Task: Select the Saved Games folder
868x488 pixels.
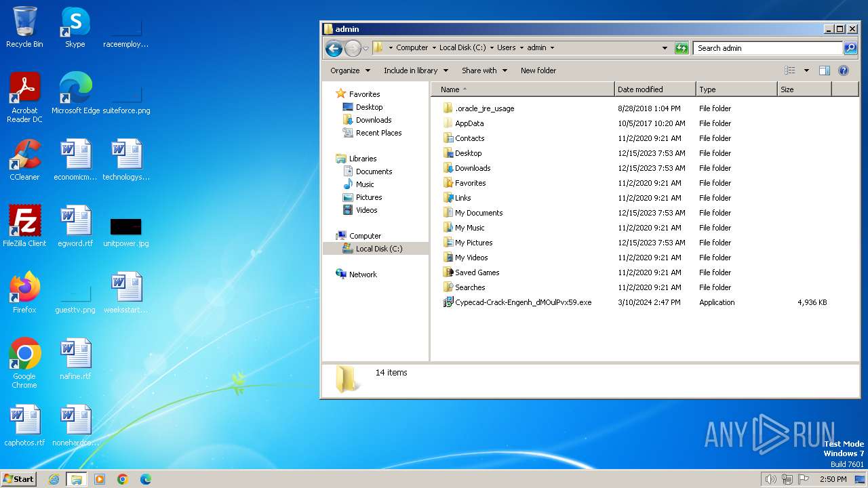Action: pos(477,272)
